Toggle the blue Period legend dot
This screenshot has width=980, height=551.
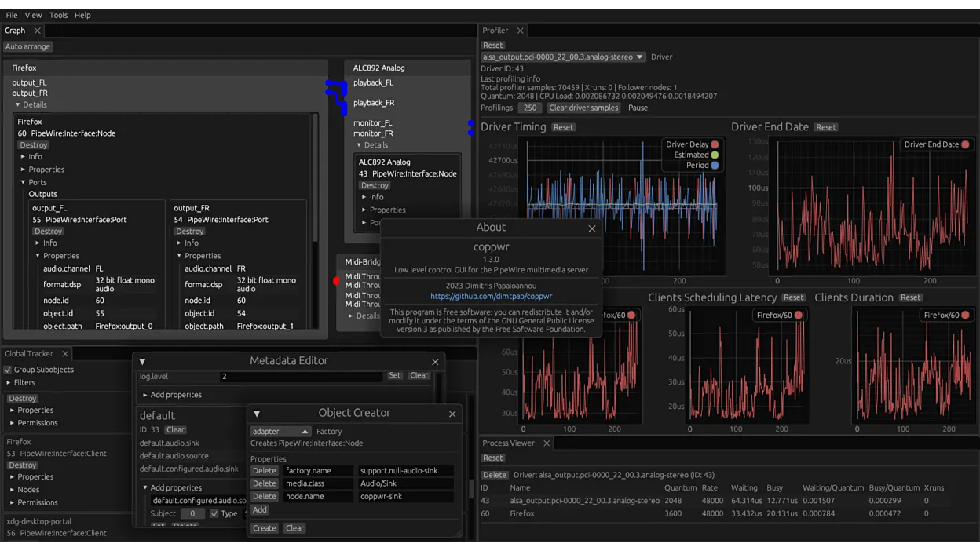pyautogui.click(x=715, y=165)
